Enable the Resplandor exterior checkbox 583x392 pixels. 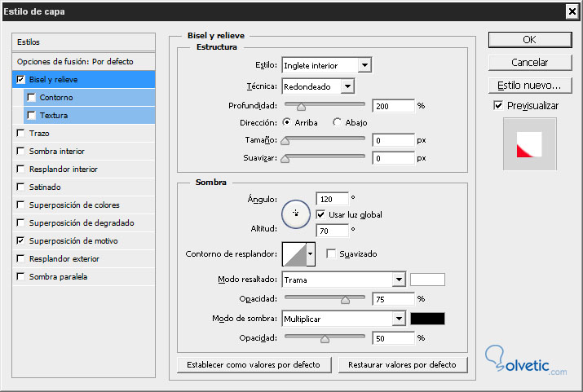point(21,258)
